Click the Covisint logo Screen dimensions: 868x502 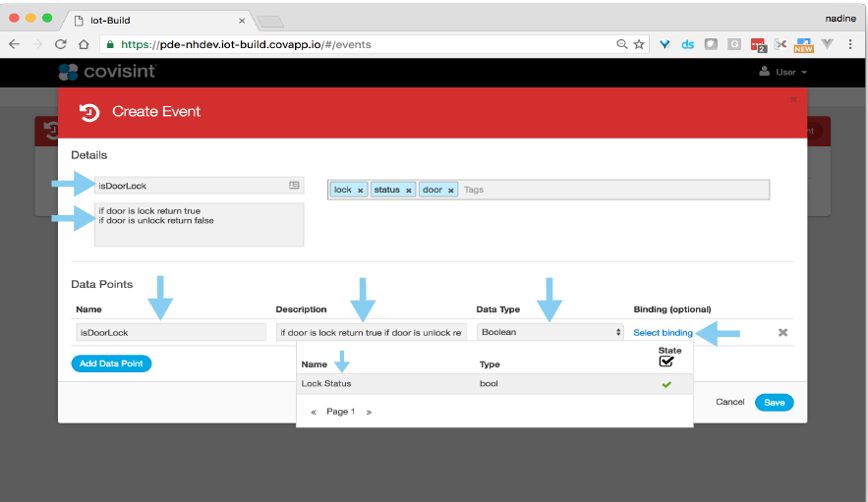(x=107, y=72)
